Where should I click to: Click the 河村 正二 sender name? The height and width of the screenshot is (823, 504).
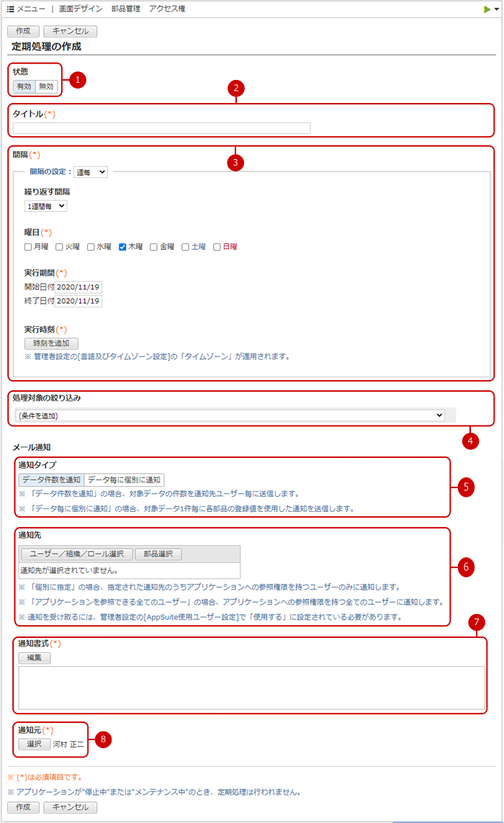click(68, 745)
